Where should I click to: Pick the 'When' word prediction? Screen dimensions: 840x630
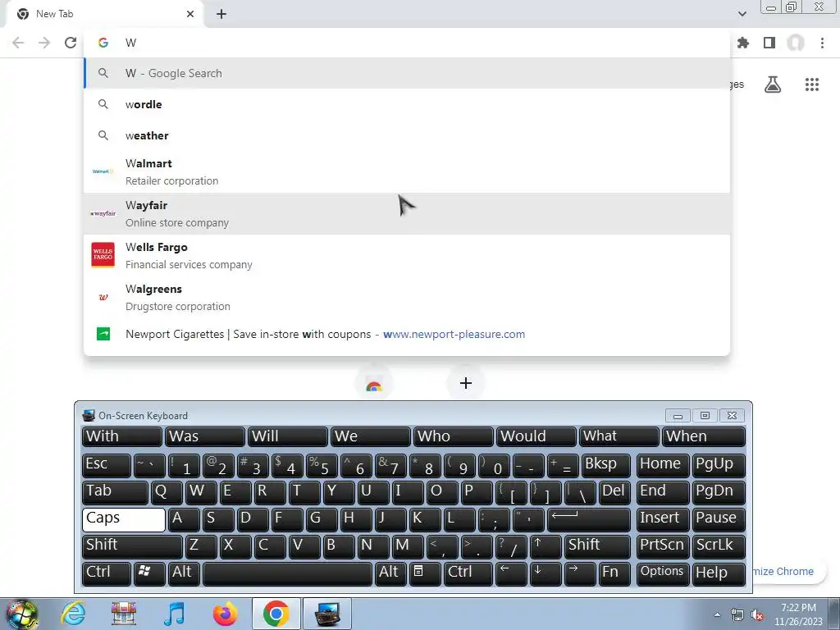[x=704, y=436]
